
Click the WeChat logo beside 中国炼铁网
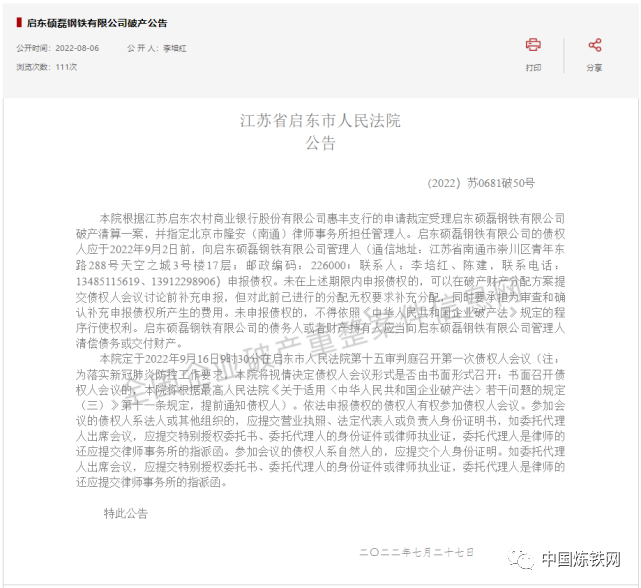tap(521, 559)
